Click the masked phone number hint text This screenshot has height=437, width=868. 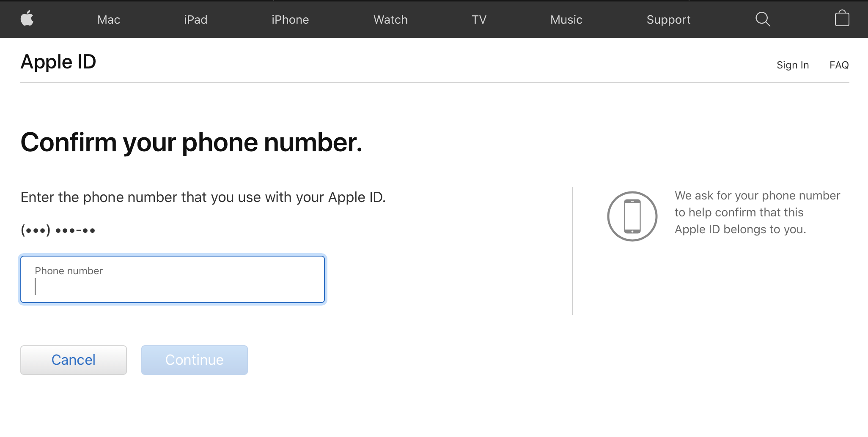58,229
